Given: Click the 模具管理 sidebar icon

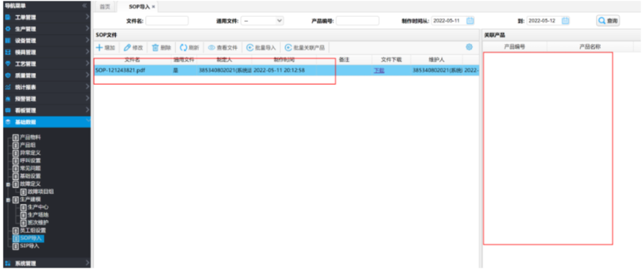Looking at the screenshot, I should click(8, 52).
